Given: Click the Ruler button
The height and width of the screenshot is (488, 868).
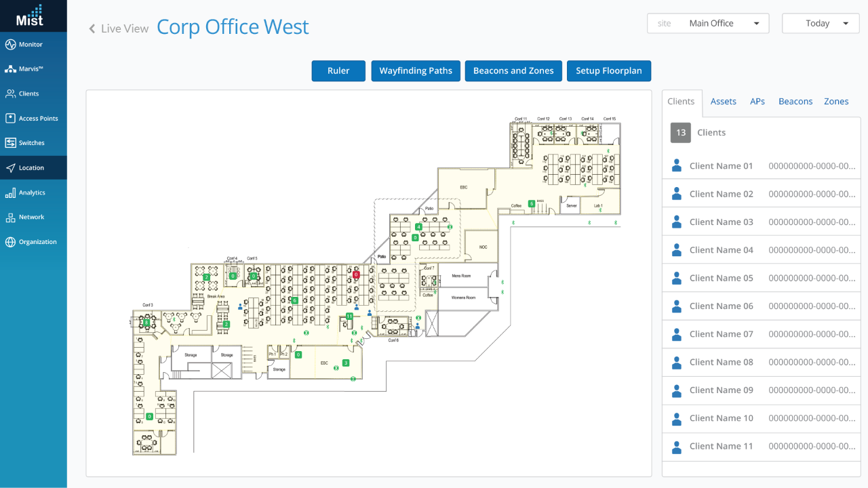Looking at the screenshot, I should coord(338,71).
